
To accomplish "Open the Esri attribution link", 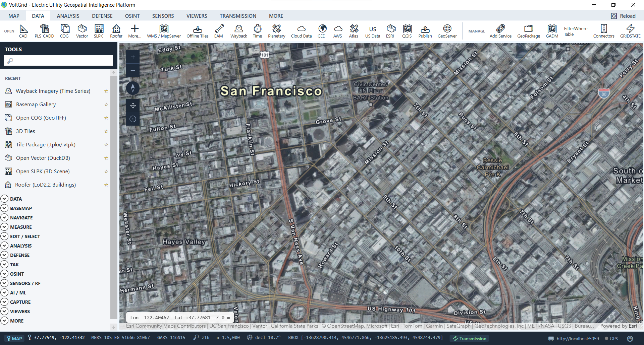I will 633,326.
